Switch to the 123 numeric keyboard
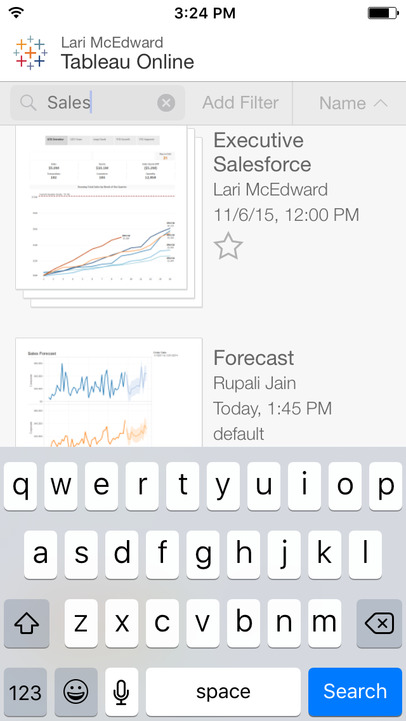Viewport: 406px width, 721px height. click(25, 692)
